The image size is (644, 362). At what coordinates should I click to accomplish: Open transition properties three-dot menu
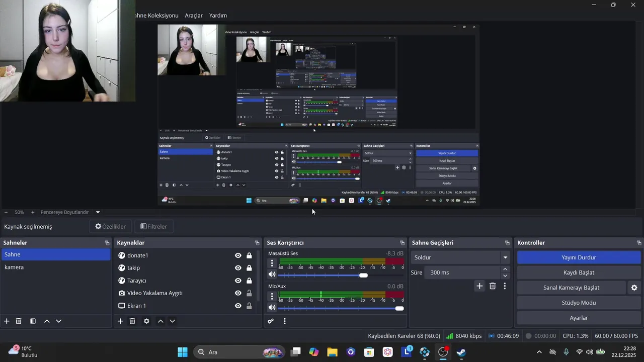pyautogui.click(x=505, y=286)
